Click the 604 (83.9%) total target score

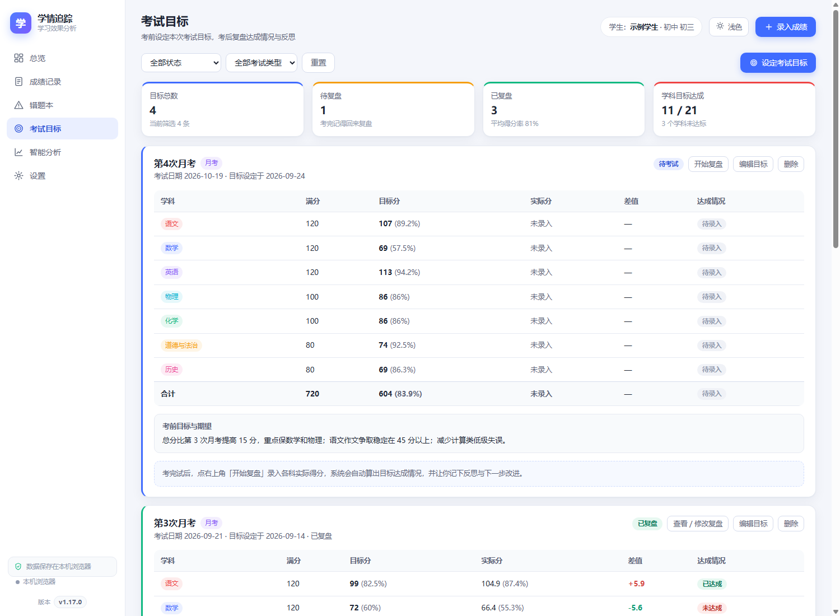[x=400, y=394]
